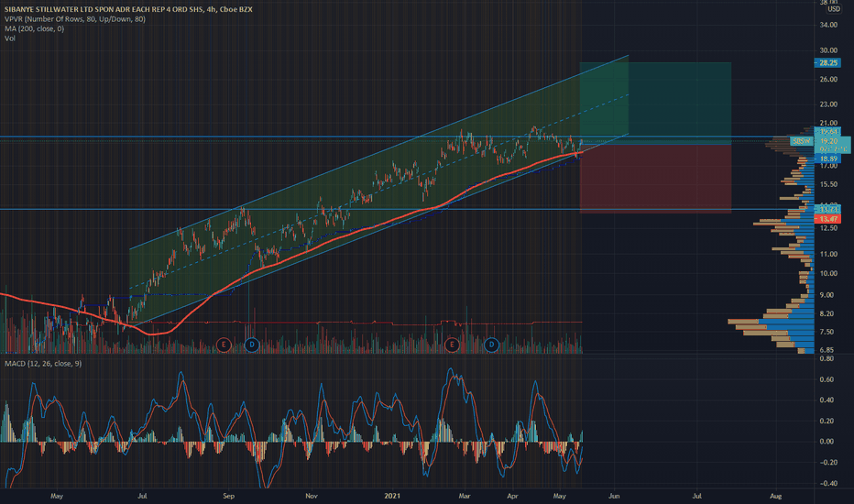854x504 pixels.
Task: Click the -0.20 MACD axis label
Action: pos(828,462)
